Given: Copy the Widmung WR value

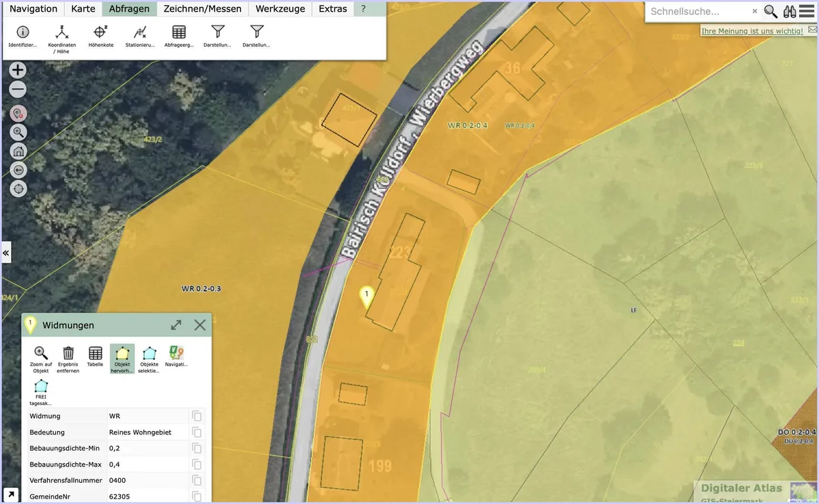Looking at the screenshot, I should (x=197, y=416).
